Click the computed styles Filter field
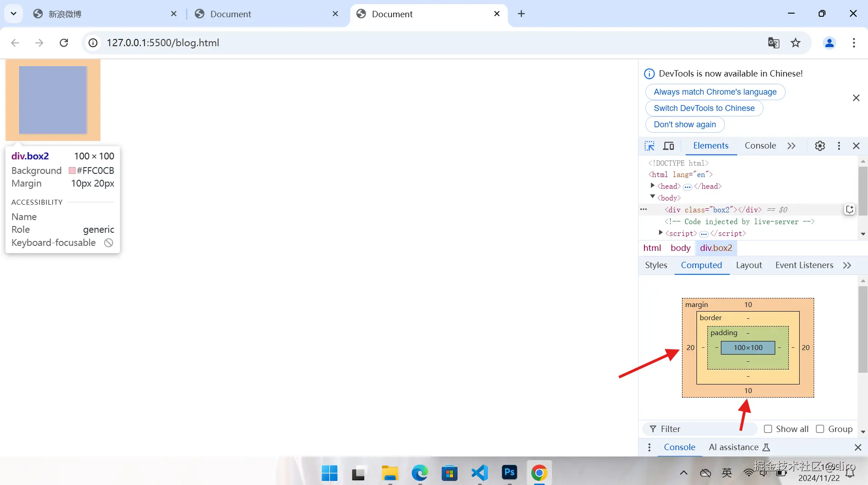This screenshot has width=868, height=485. tap(700, 429)
